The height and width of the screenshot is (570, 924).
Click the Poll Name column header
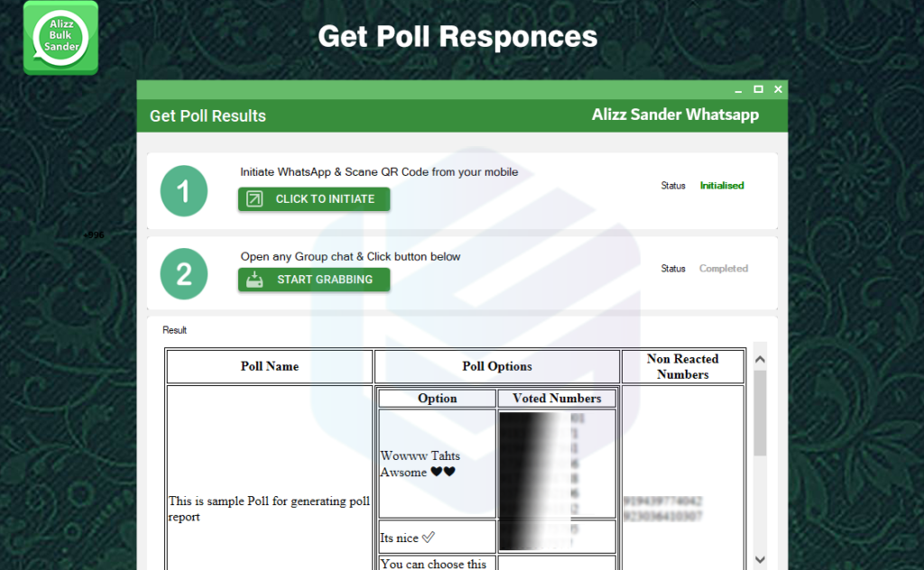click(x=270, y=366)
